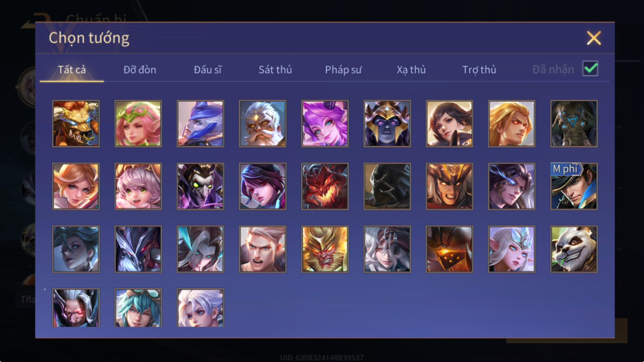Pick the golden monkey king hero

pos(325,249)
